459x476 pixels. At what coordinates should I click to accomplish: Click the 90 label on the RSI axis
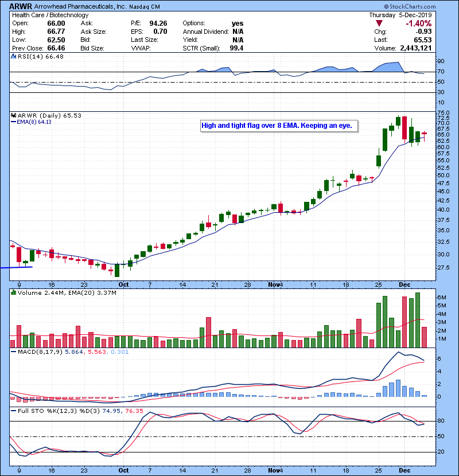point(441,61)
